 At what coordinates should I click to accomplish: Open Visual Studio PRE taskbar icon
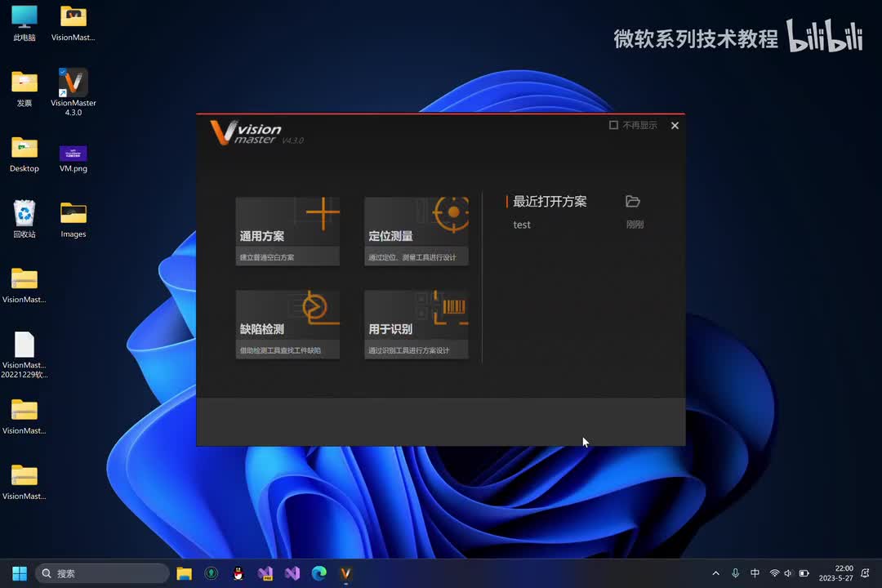[265, 573]
